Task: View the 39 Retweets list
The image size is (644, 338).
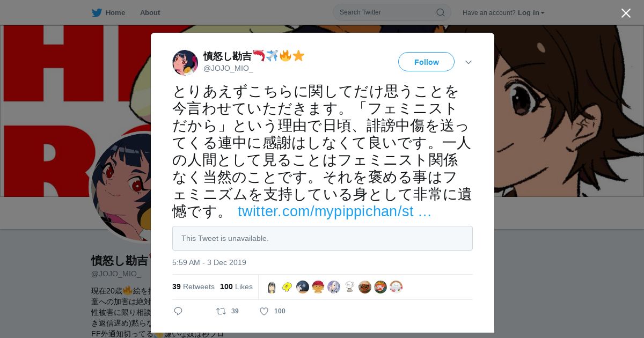Action: 193,286
